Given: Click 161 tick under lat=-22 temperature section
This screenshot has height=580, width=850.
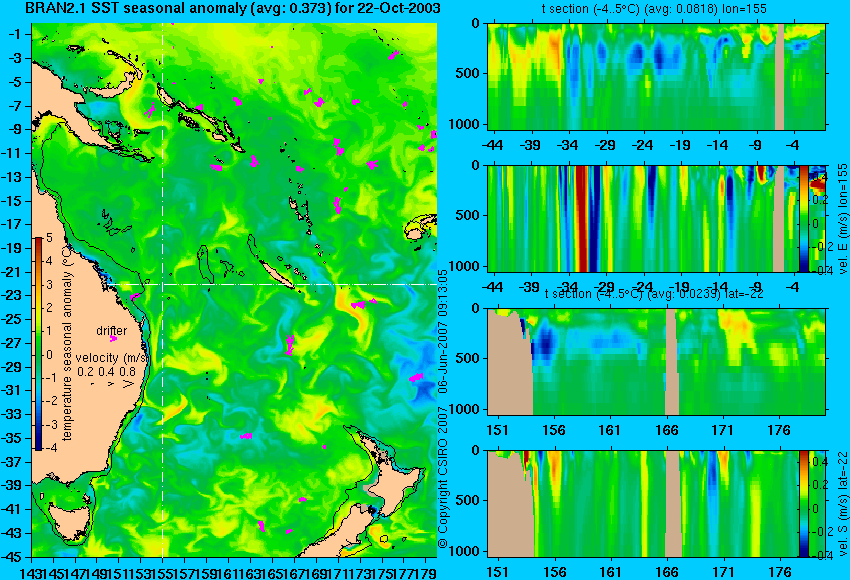Looking at the screenshot, I should (610, 430).
